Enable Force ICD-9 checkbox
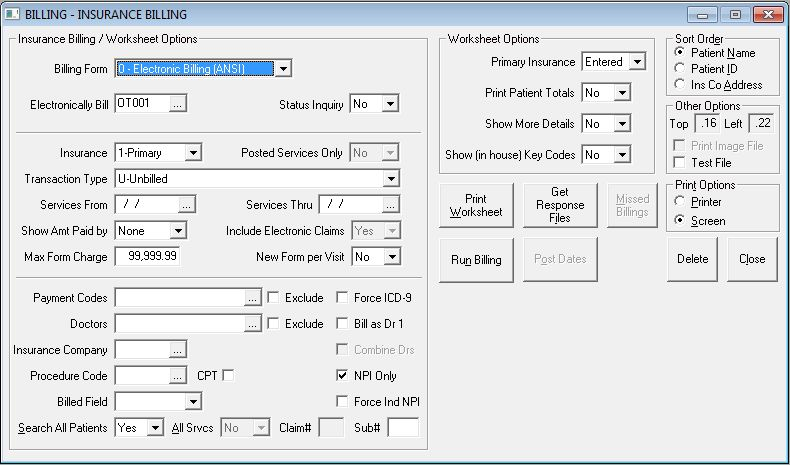 coord(342,297)
